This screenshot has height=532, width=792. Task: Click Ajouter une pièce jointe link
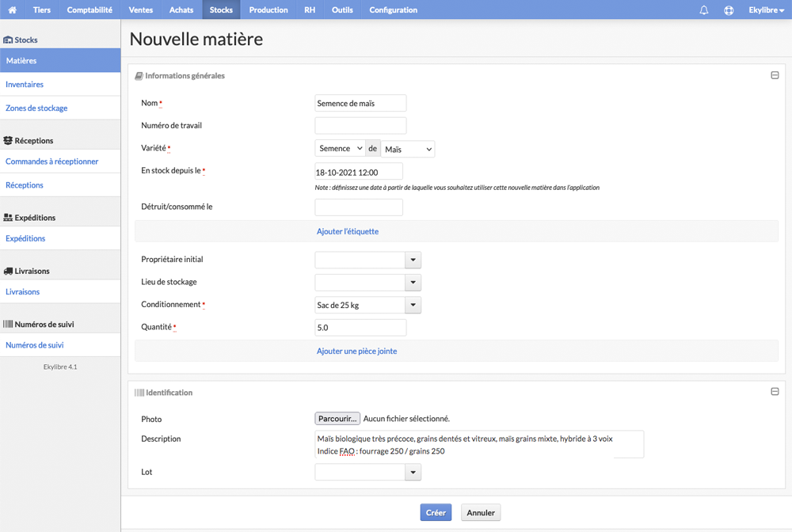coord(356,351)
